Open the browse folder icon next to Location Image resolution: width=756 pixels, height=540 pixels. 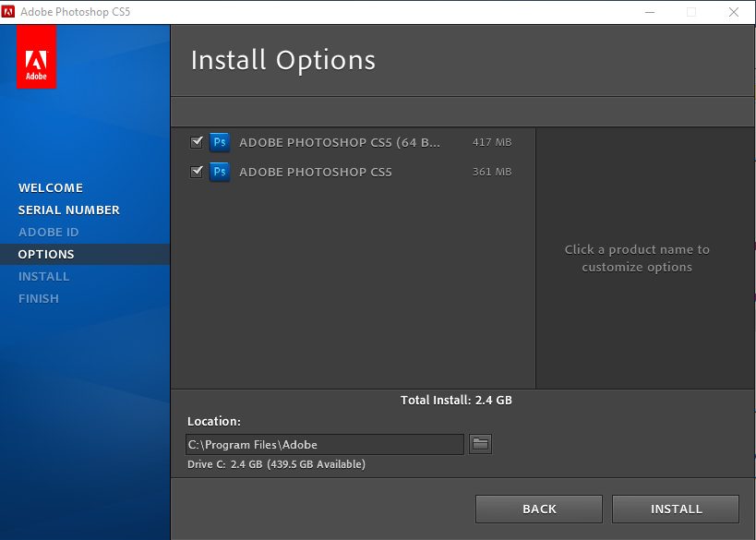click(480, 444)
